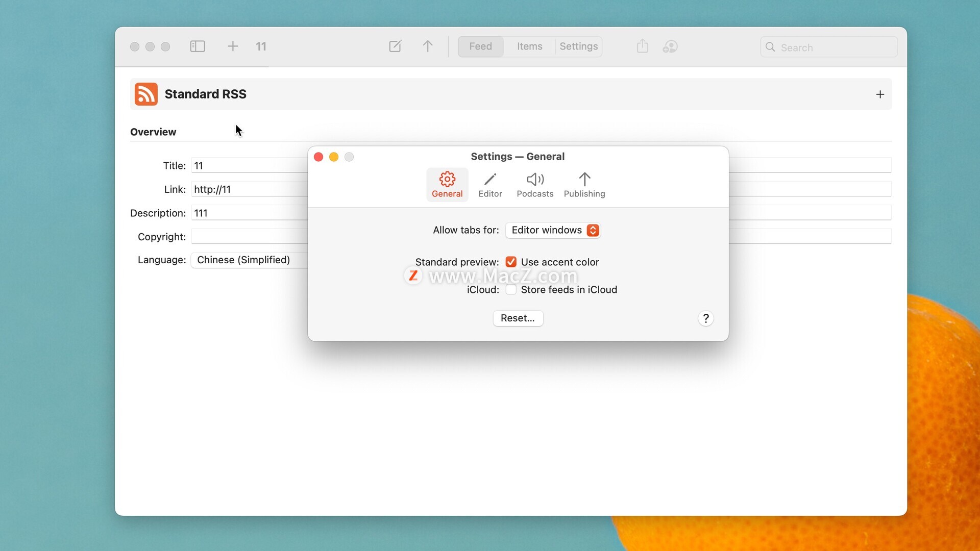Screen dimensions: 980x551
Task: Click the Link field with http://11
Action: (249, 189)
